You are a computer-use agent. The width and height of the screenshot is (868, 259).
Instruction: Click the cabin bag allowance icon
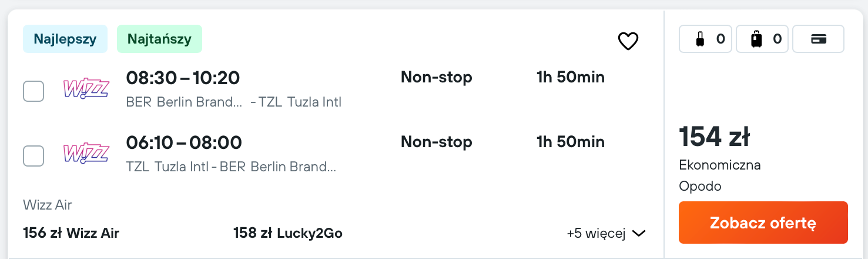click(699, 39)
